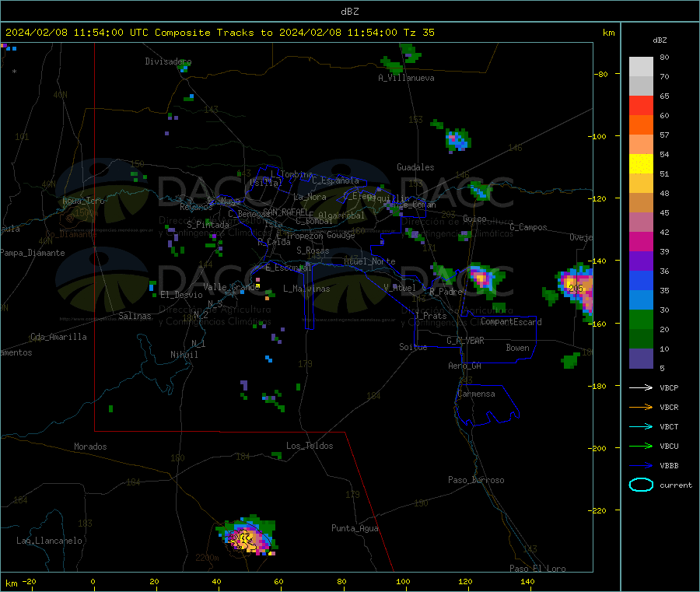Screen dimensions: 700x592
Task: Click the orange VBCR arrow icon
Action: tap(641, 407)
